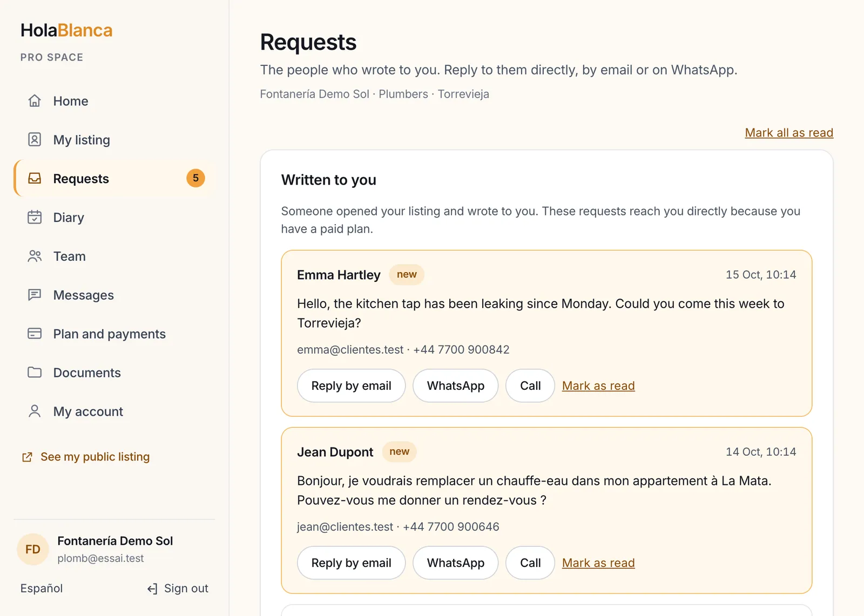Follow the See my public listing link
This screenshot has width=864, height=616.
86,457
